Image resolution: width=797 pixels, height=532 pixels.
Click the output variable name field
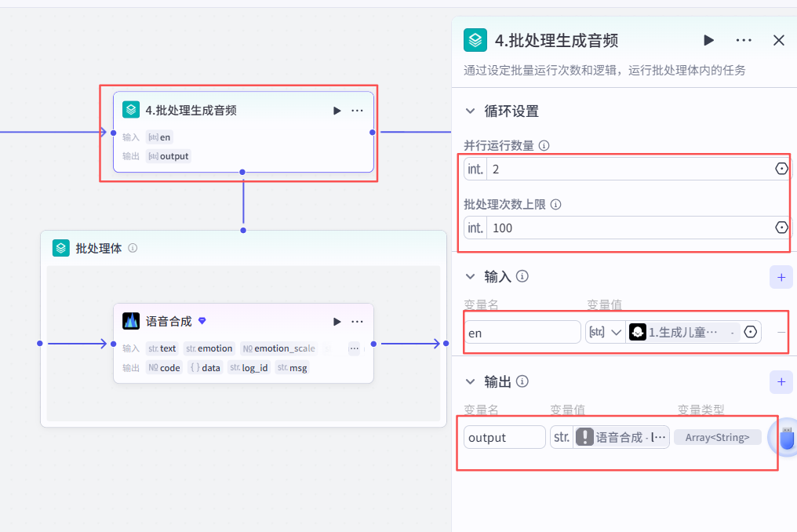[x=504, y=437]
